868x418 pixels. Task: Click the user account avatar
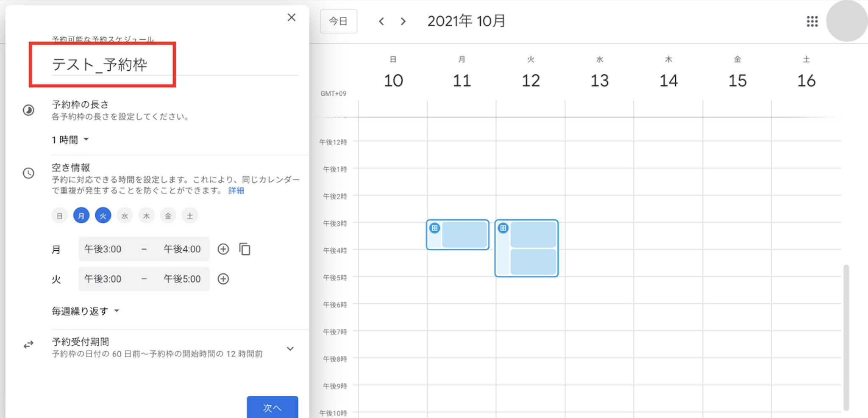tap(846, 21)
